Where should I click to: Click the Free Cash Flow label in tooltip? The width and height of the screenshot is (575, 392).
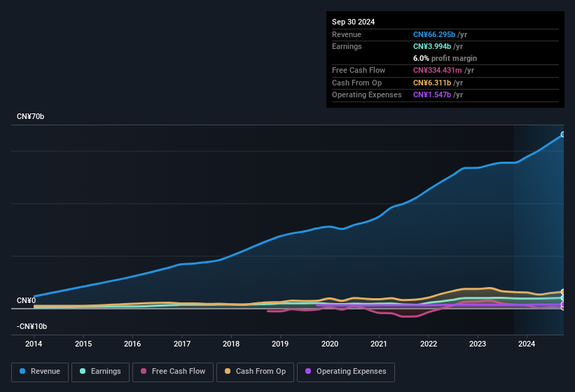359,70
